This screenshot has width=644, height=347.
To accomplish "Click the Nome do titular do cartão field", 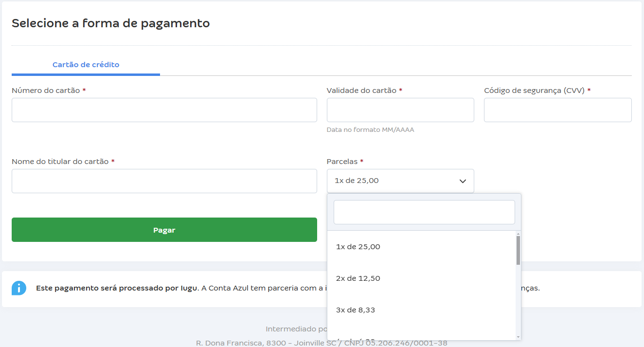I will (x=164, y=181).
